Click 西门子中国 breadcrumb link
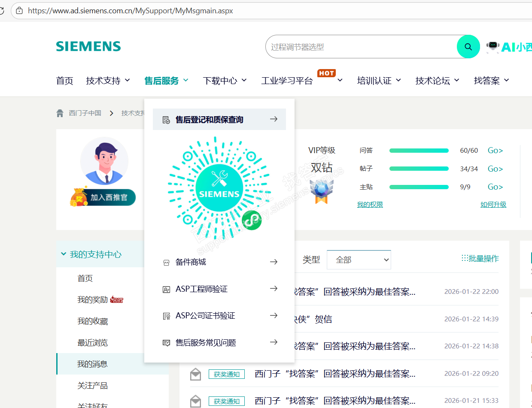The width and height of the screenshot is (532, 408). tap(85, 113)
